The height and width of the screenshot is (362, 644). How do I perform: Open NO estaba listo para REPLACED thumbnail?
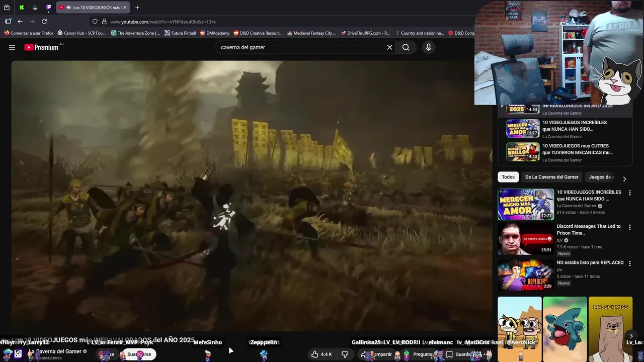pyautogui.click(x=526, y=275)
